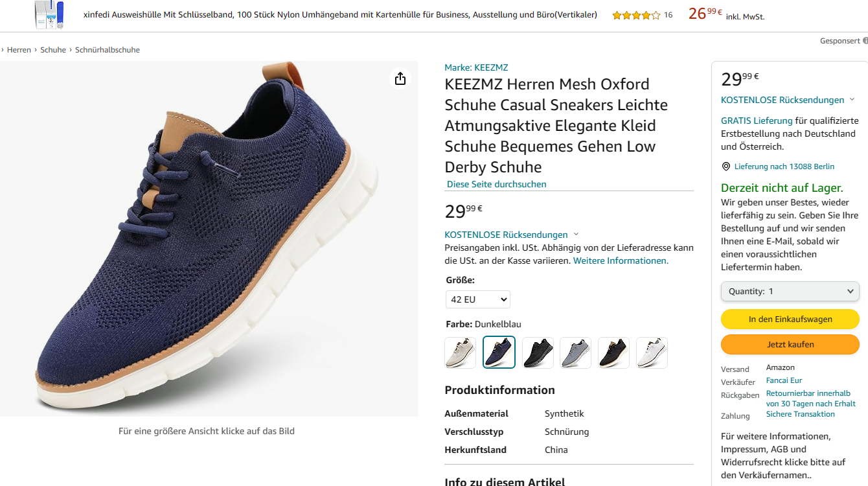Open the Schnürhalbschuhe breadcrumb category
Screen dimensions: 868x486
click(108, 50)
